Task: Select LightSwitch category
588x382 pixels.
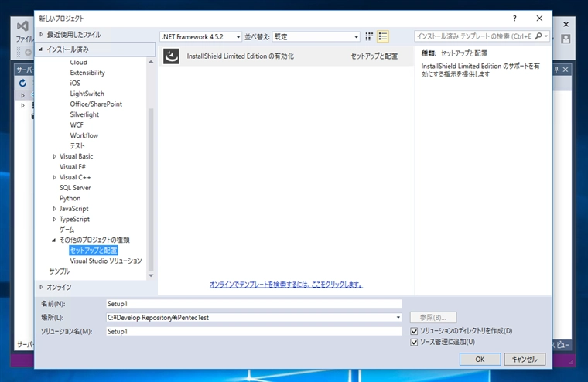Action: pos(87,94)
